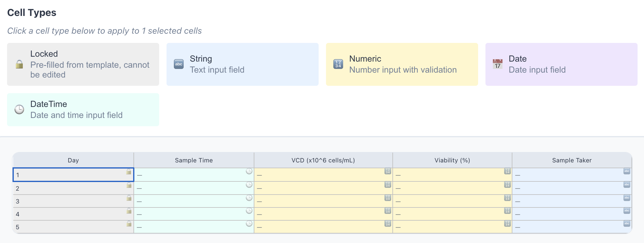This screenshot has height=243, width=644.
Task: Select the Viability (%) column header
Action: [452, 160]
